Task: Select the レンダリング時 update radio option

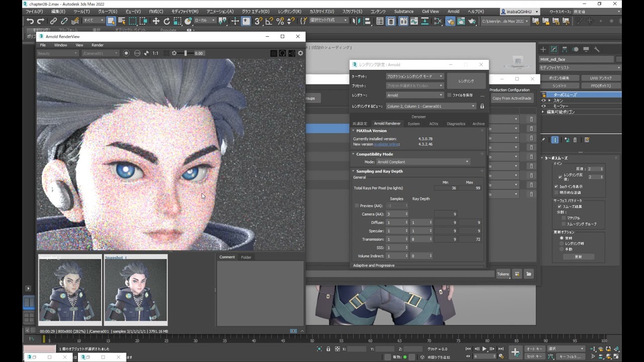Action: pos(562,244)
